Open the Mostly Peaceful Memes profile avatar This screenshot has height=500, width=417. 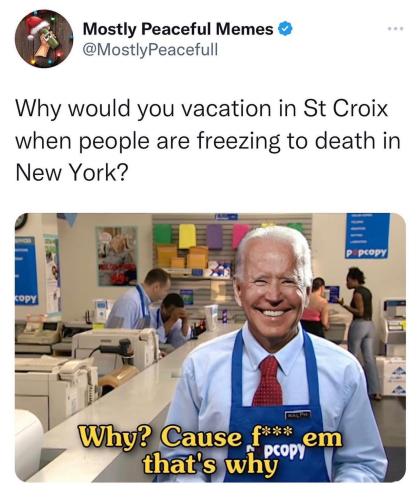(44, 39)
